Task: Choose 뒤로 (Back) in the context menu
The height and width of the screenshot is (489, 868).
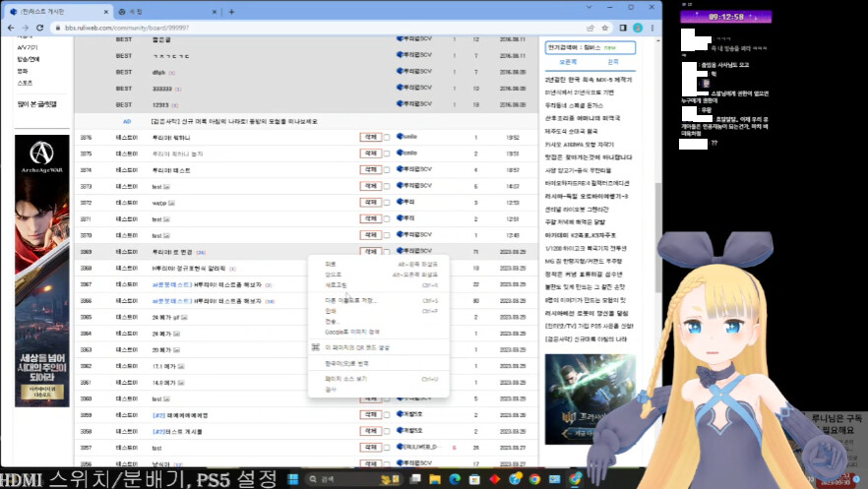Action: pos(379,264)
